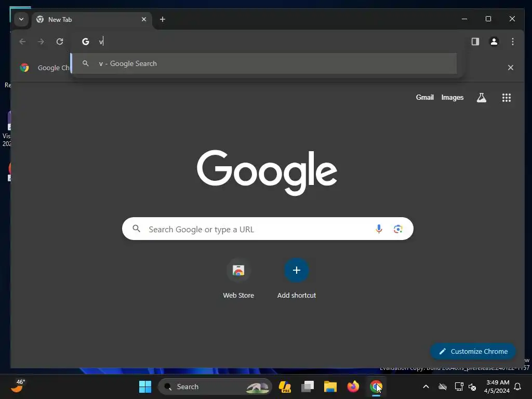Open Images link

point(453,97)
